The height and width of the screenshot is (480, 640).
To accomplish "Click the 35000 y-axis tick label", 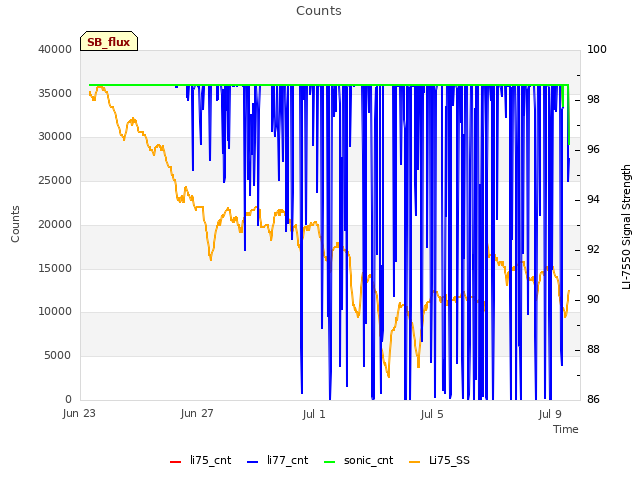I will (x=55, y=93).
